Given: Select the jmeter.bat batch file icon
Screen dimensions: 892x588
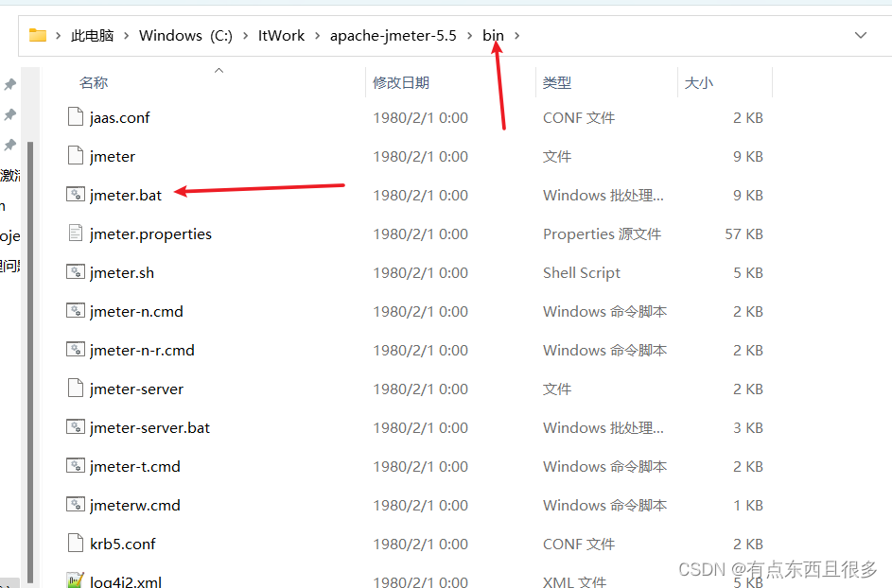Looking at the screenshot, I should coord(76,195).
